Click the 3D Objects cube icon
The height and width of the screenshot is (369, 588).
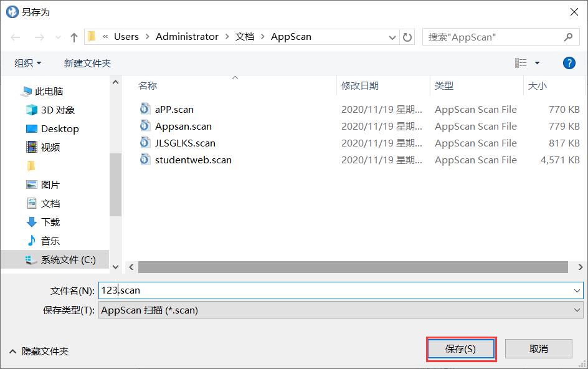32,110
